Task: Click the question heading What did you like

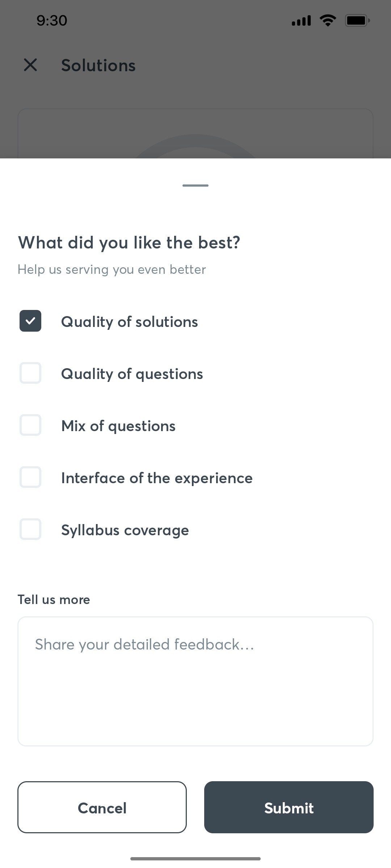Action: click(x=129, y=242)
